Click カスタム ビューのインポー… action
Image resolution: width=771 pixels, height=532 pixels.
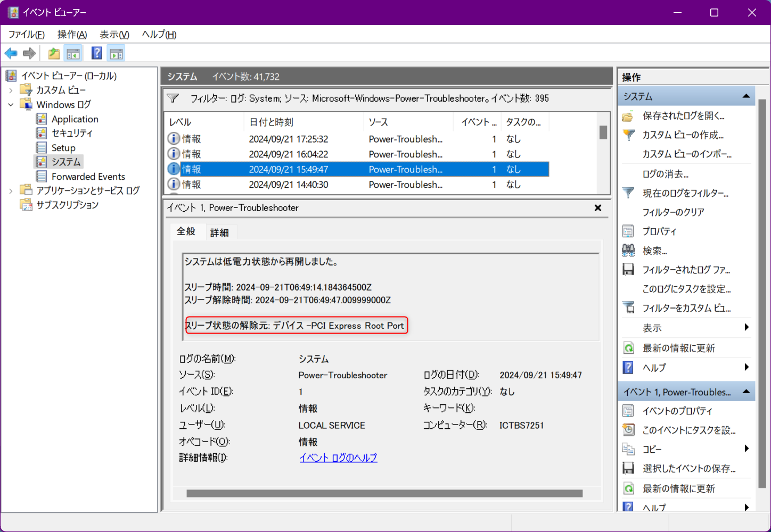687,154
